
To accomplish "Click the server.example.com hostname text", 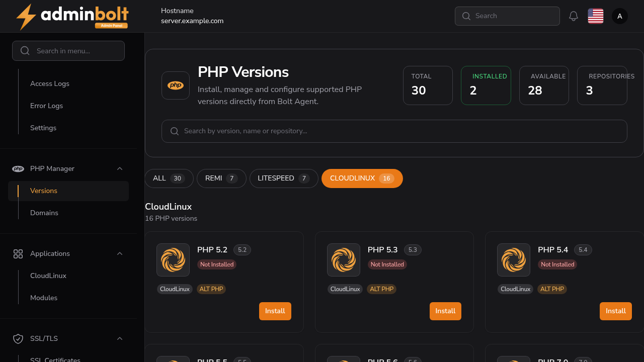I will [x=192, y=21].
